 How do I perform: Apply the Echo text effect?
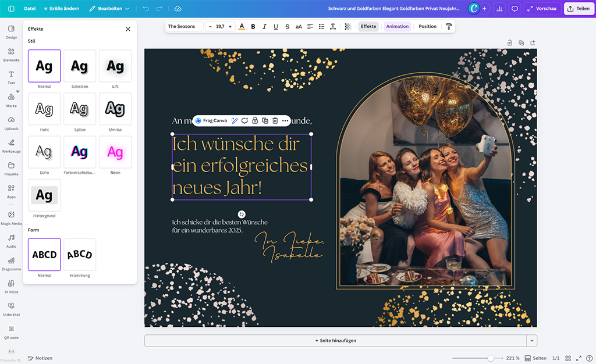[x=44, y=152]
